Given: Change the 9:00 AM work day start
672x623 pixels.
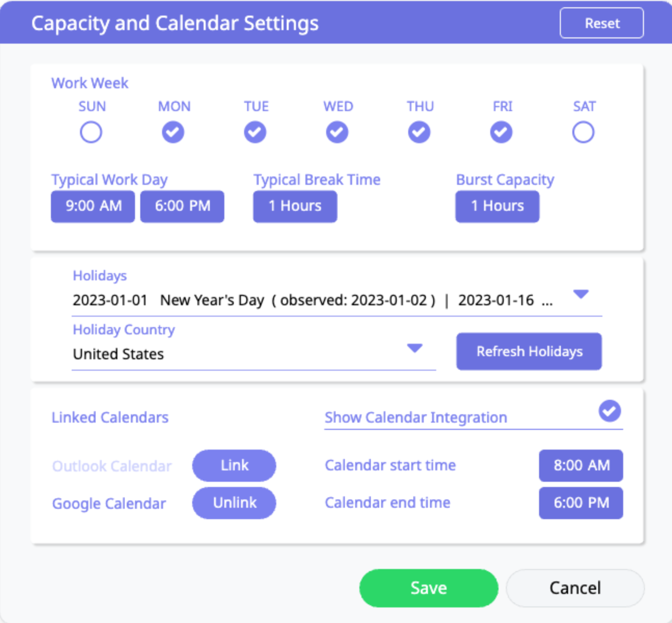Looking at the screenshot, I should tap(93, 206).
